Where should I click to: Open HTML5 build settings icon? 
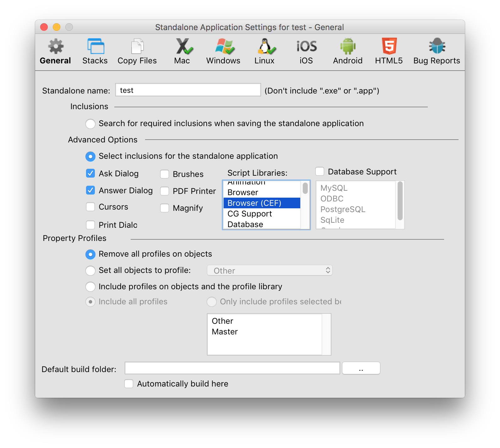pyautogui.click(x=389, y=46)
